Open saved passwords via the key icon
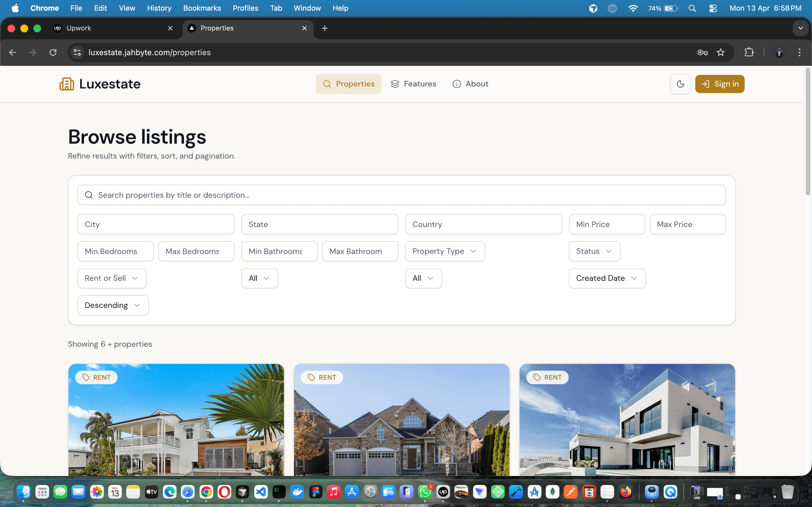812x507 pixels. [702, 52]
